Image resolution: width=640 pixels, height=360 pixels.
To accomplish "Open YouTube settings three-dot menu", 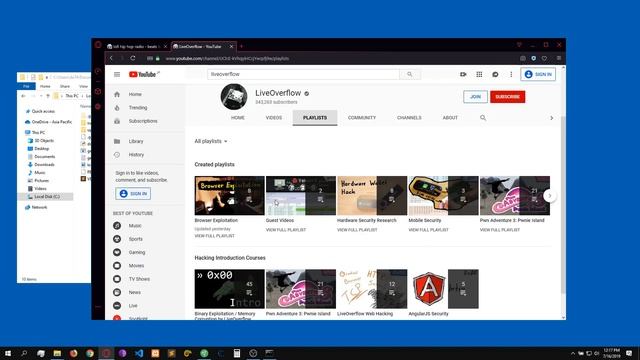I will tap(511, 74).
